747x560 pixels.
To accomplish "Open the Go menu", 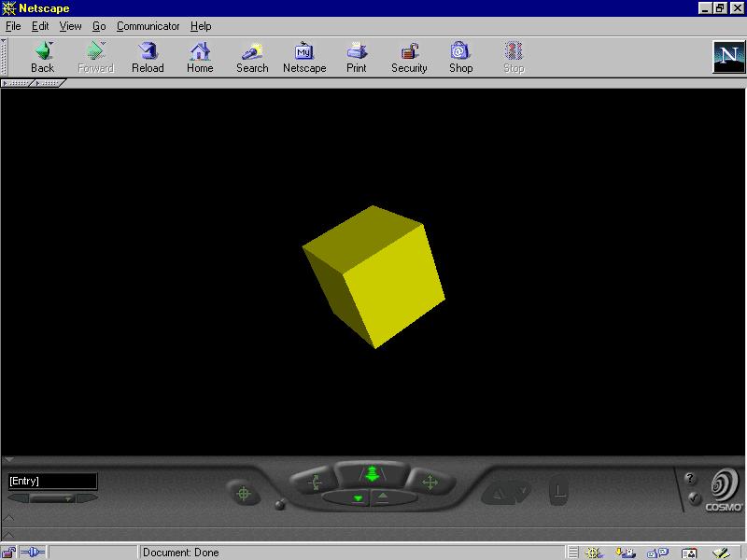I will [x=99, y=26].
